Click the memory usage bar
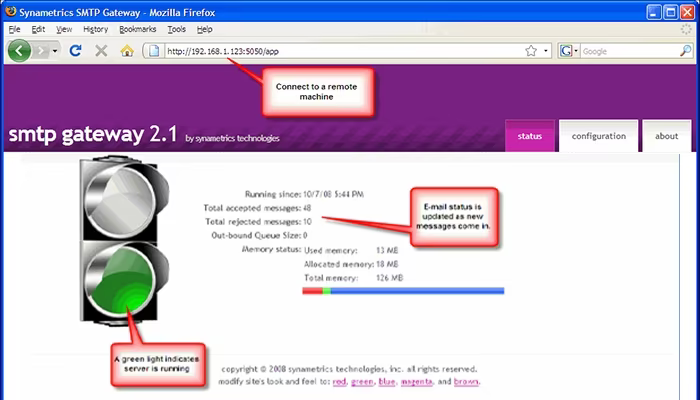Viewport: 700px width, 400px height. [x=403, y=291]
